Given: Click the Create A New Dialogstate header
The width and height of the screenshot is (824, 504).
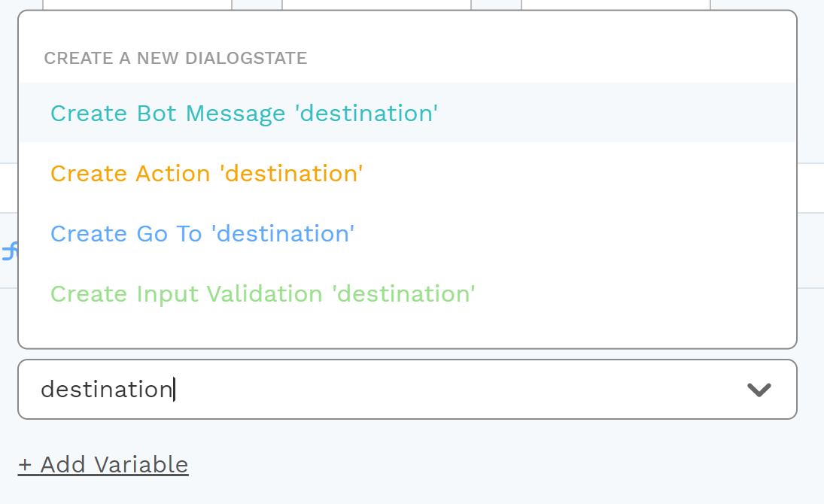Looking at the screenshot, I should 175,58.
